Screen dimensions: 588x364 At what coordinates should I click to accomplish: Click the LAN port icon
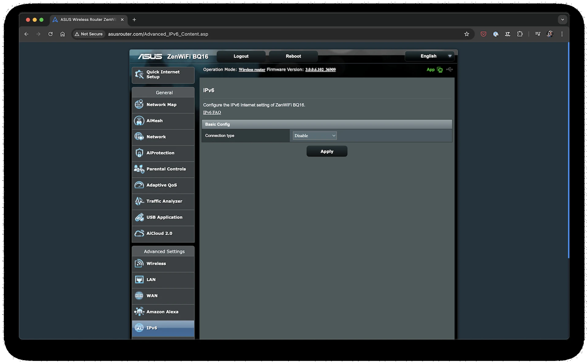(x=139, y=280)
